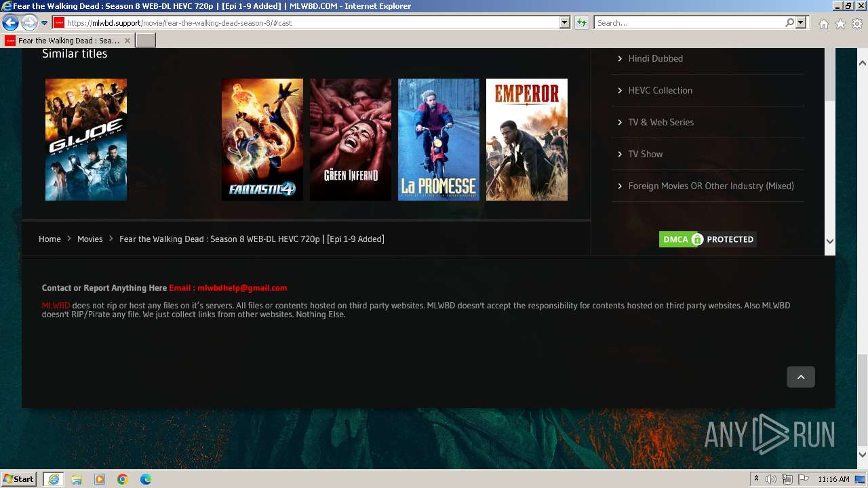Click the inner sidebar scrollbar down arrow
868x488 pixels.
830,241
